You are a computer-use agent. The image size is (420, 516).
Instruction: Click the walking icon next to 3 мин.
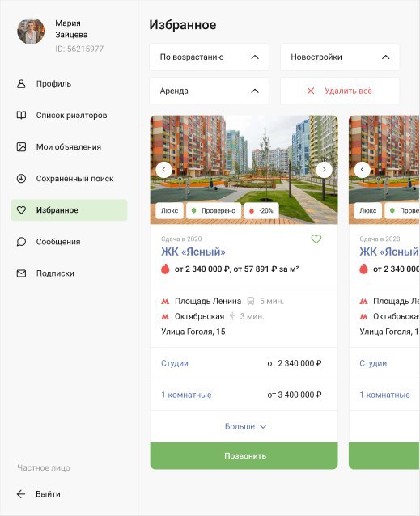point(232,316)
